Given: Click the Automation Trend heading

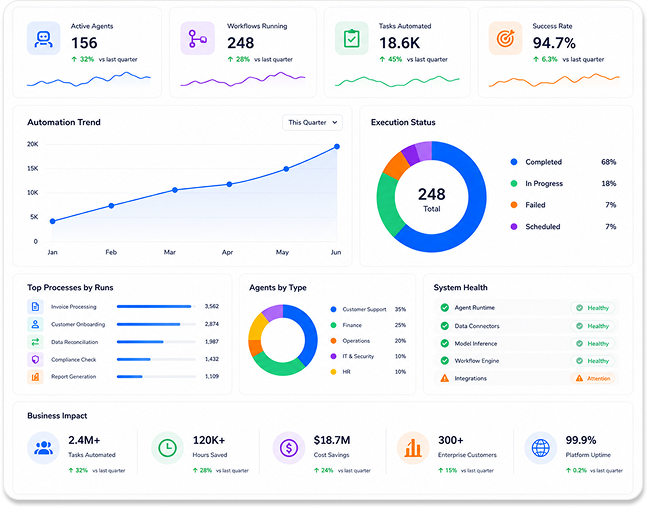Looking at the screenshot, I should tap(64, 122).
